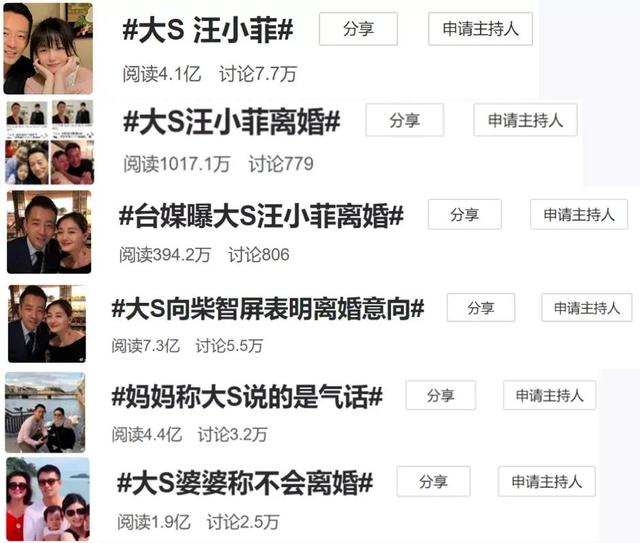Click 申请主持人 for #妈妈称大S说的是气话#
The height and width of the screenshot is (543, 640).
click(549, 395)
